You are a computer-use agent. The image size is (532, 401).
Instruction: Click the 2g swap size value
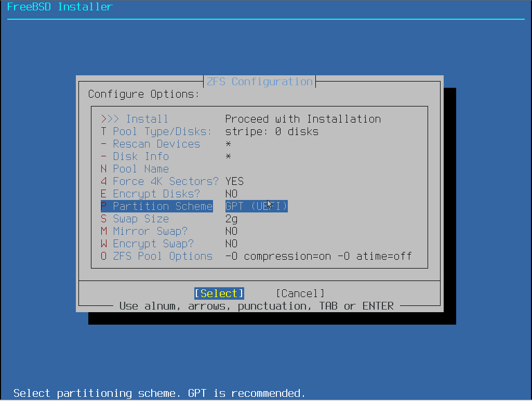coord(231,219)
